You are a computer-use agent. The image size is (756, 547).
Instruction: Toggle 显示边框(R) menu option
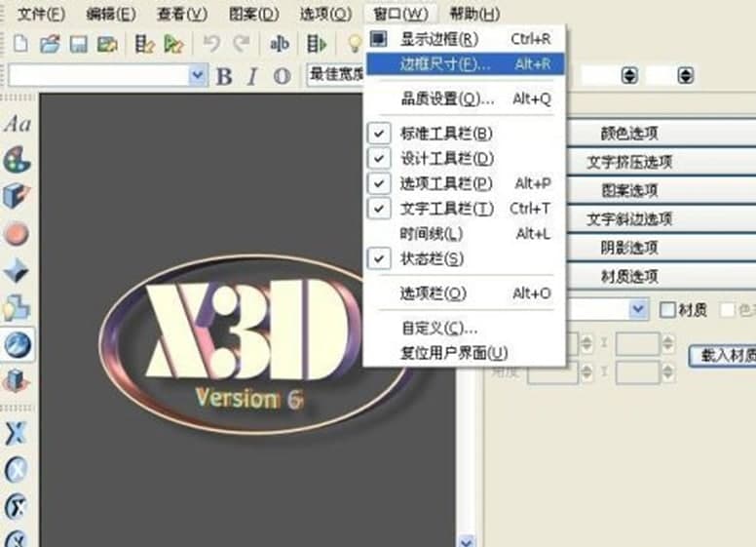coord(464,39)
